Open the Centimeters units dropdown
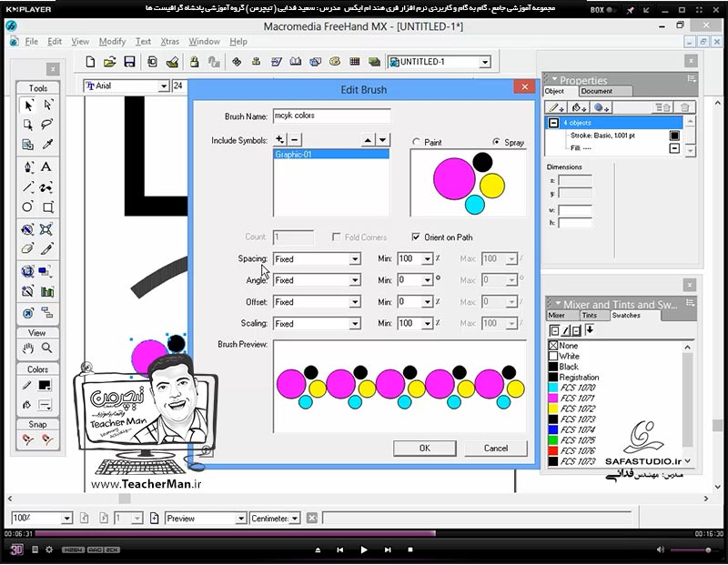The height and width of the screenshot is (565, 728). (x=295, y=519)
